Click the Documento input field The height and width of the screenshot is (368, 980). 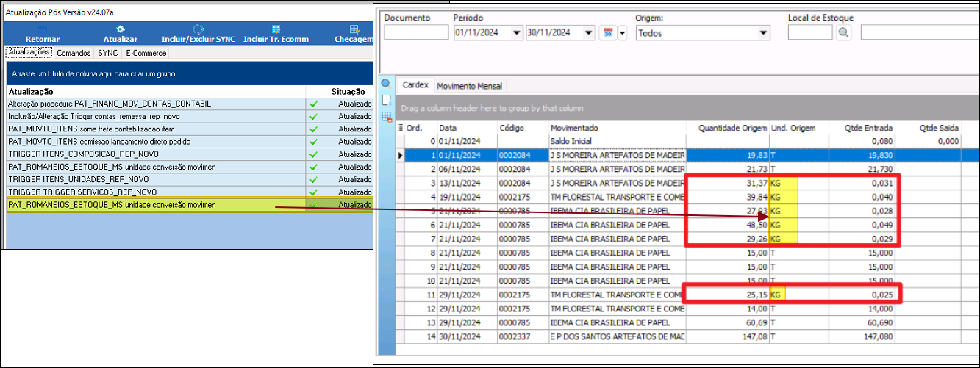416,32
